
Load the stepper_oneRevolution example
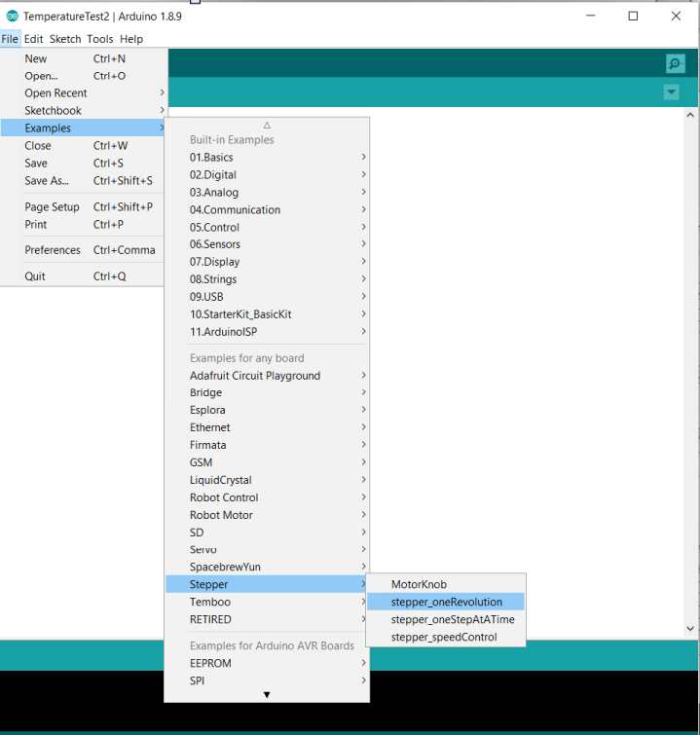click(446, 602)
